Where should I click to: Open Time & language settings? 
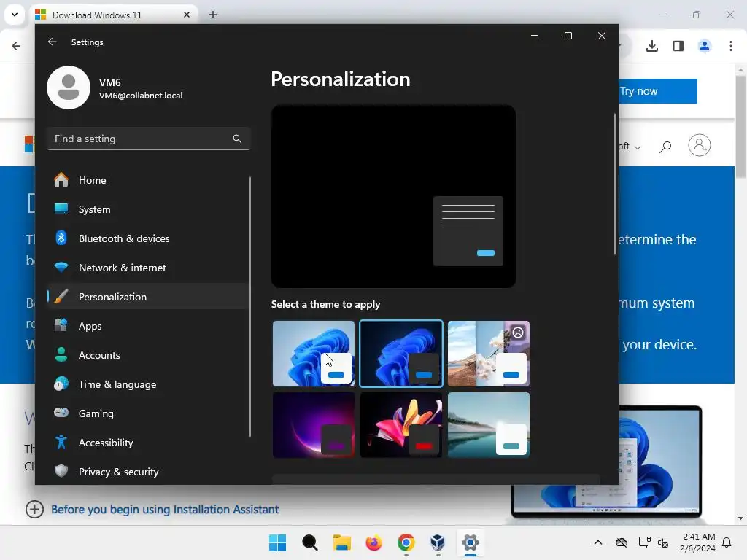pyautogui.click(x=147, y=384)
